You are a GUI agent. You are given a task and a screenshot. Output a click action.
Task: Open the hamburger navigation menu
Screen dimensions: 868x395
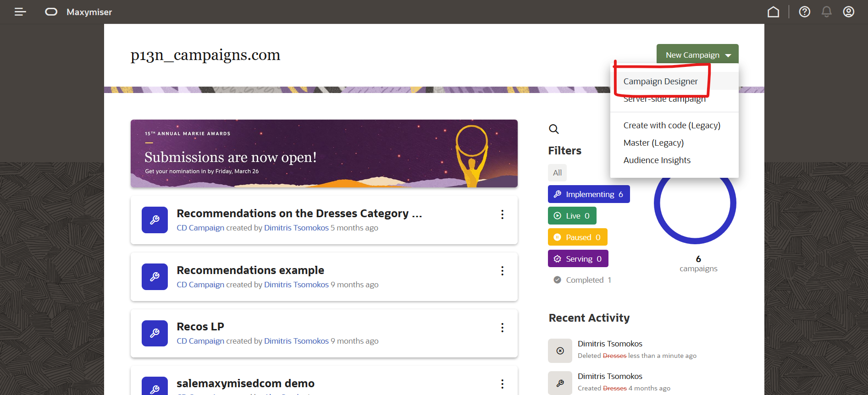pos(20,12)
